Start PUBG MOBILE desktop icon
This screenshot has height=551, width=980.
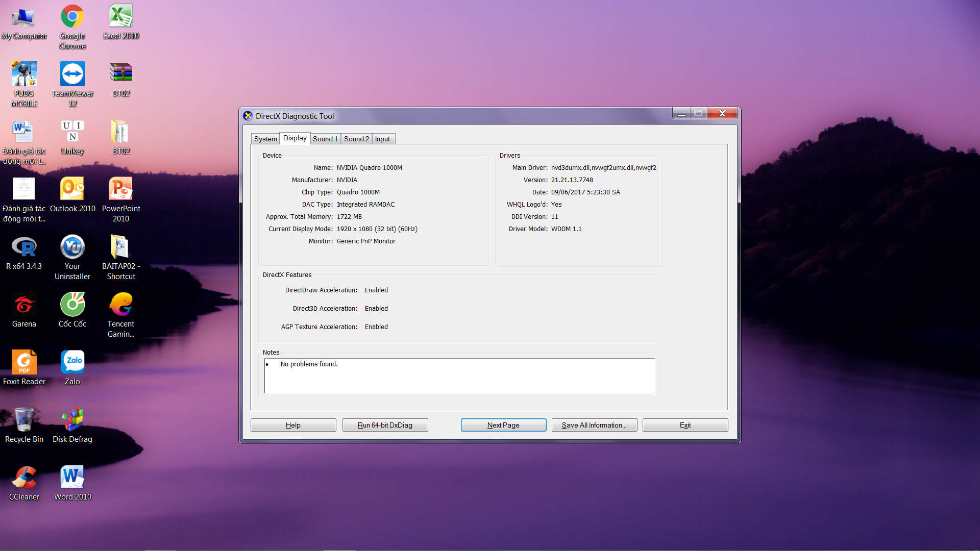(24, 84)
